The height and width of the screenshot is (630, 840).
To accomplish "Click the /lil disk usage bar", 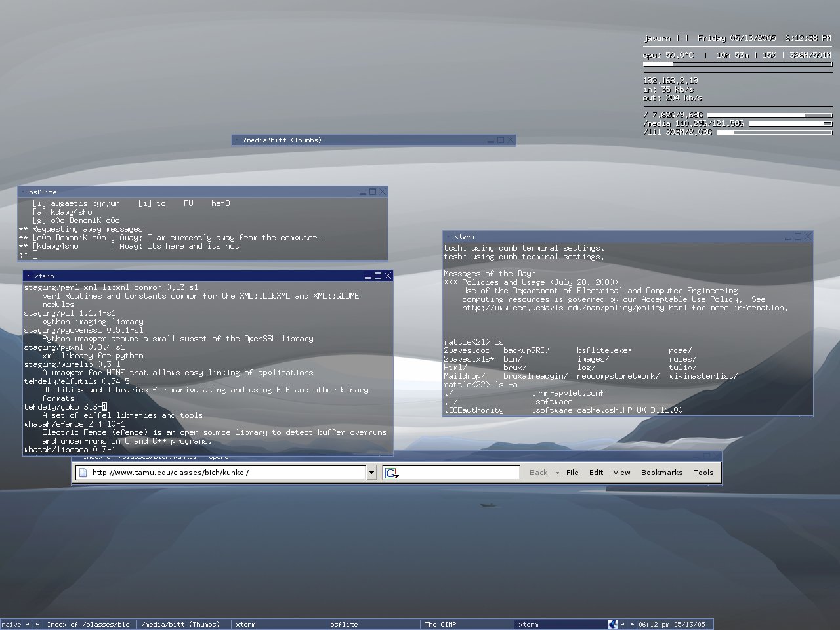I will [x=774, y=132].
